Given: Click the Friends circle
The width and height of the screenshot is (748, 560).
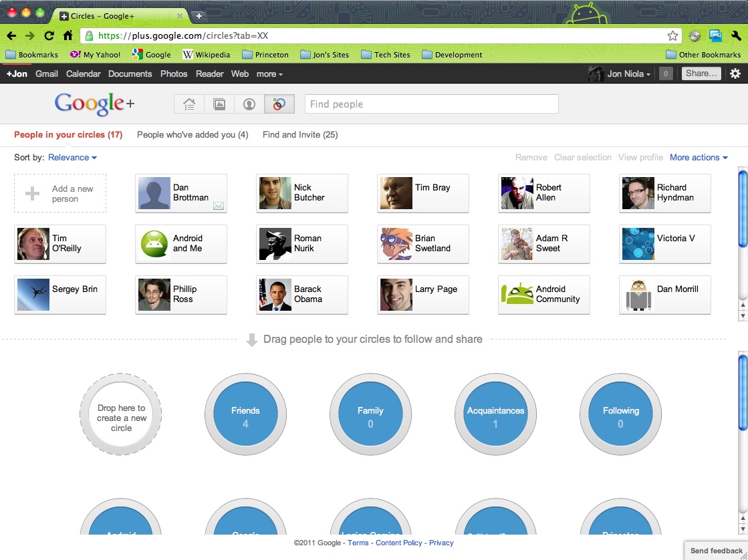Looking at the screenshot, I should (246, 414).
